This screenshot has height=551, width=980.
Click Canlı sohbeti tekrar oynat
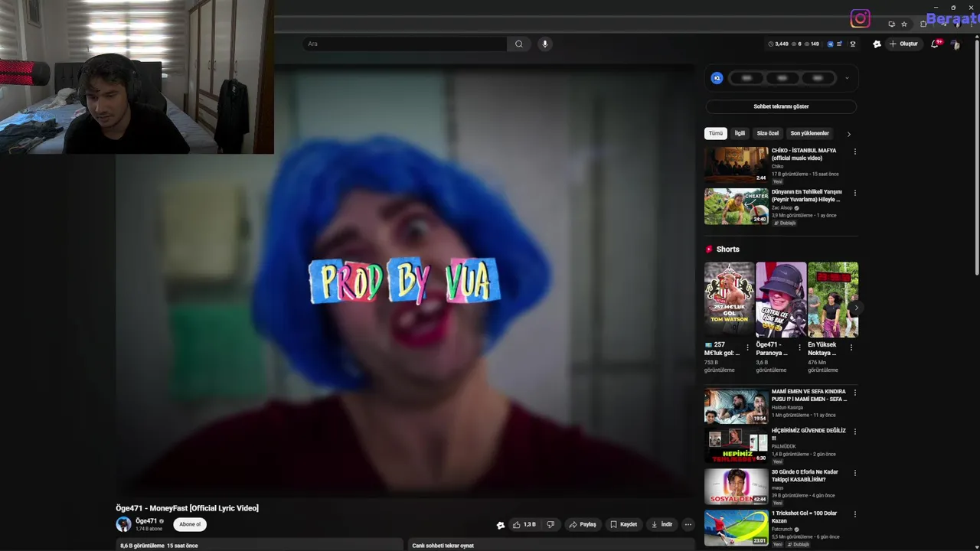[443, 546]
